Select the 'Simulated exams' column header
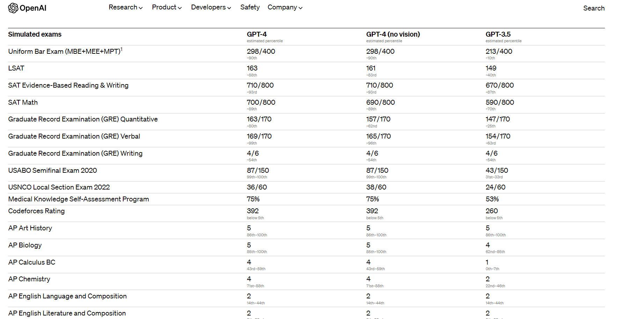Viewport: 644px width, 319px height. [35, 34]
